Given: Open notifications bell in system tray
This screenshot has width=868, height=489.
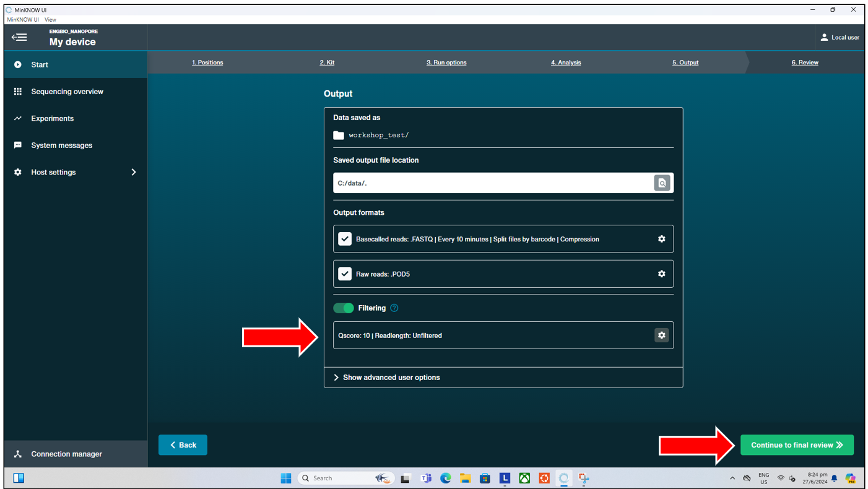Looking at the screenshot, I should (835, 478).
